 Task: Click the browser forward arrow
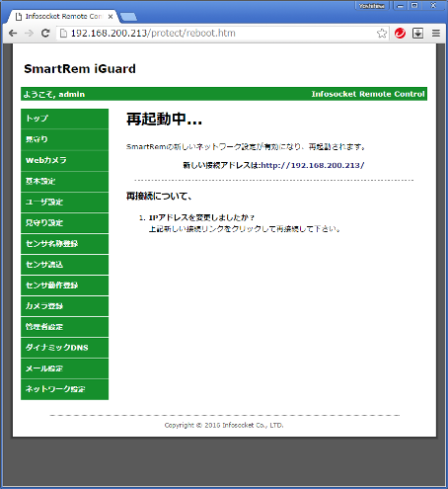pyautogui.click(x=29, y=34)
